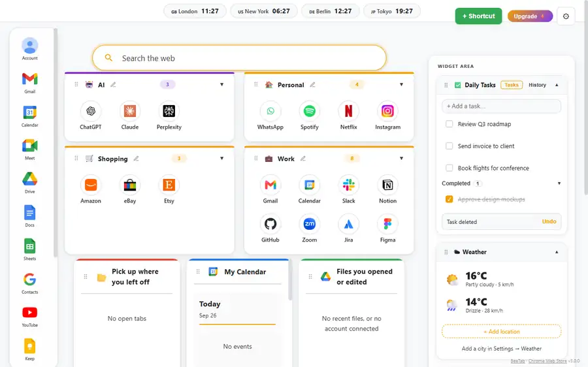Click the Search the web field
The width and height of the screenshot is (588, 367).
click(x=239, y=58)
